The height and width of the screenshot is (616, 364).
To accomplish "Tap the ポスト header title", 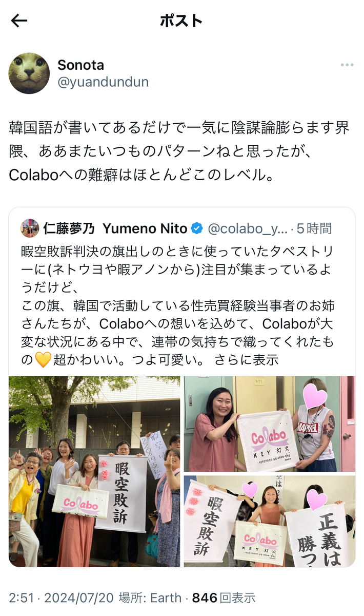I will [x=181, y=21].
